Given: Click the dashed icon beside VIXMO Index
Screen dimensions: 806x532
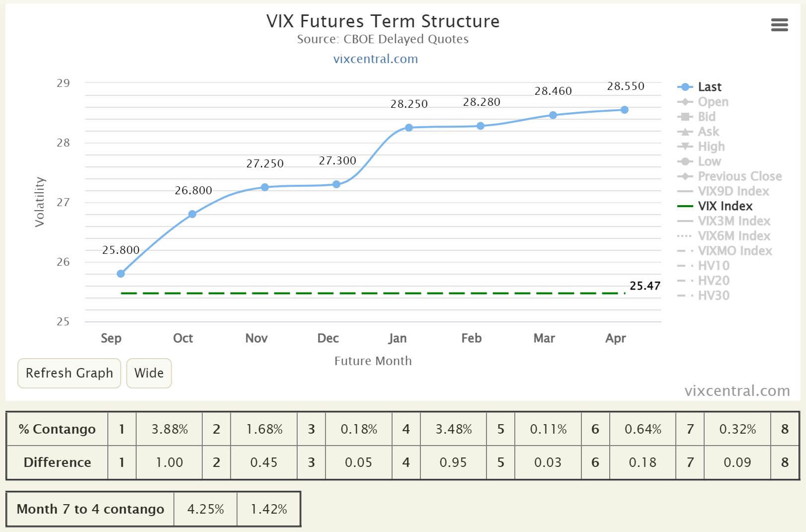Looking at the screenshot, I should click(x=685, y=251).
